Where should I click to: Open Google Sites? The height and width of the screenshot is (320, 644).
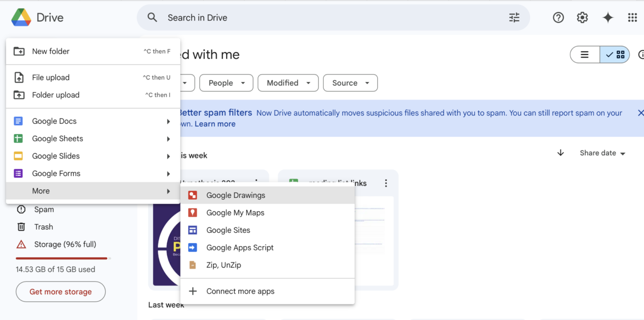tap(228, 230)
